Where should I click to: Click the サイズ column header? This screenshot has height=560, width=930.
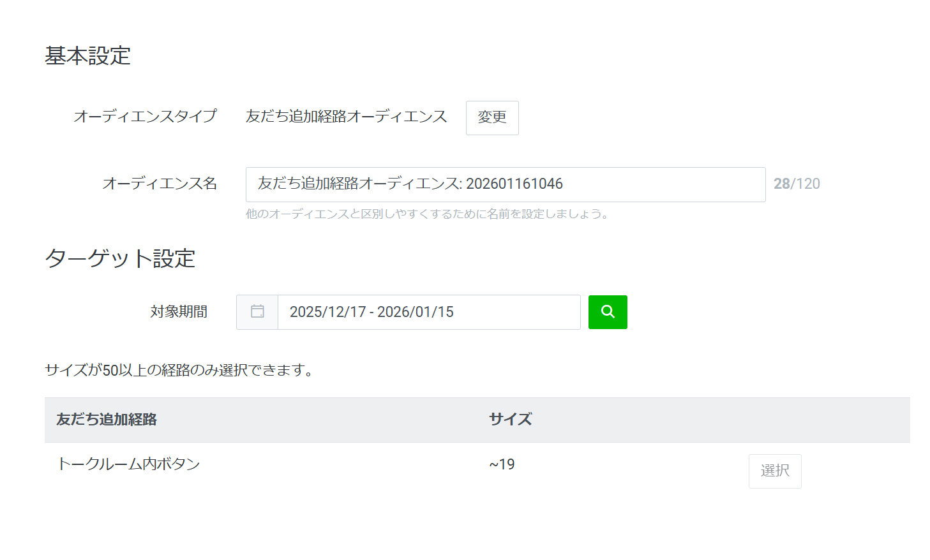pyautogui.click(x=510, y=420)
